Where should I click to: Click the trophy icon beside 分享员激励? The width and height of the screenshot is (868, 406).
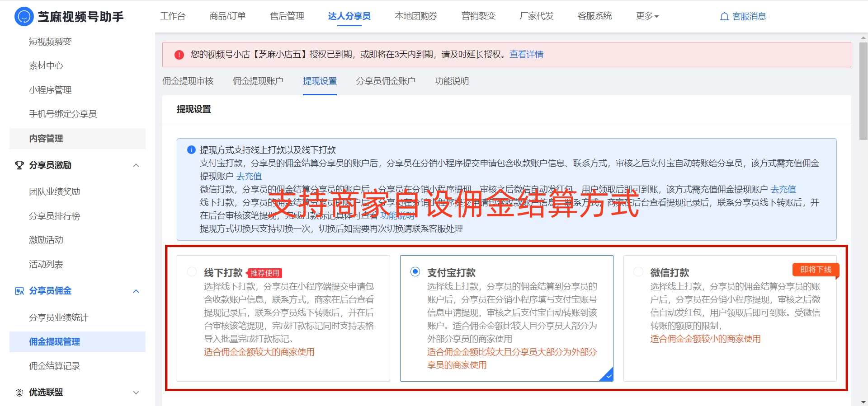(x=19, y=165)
